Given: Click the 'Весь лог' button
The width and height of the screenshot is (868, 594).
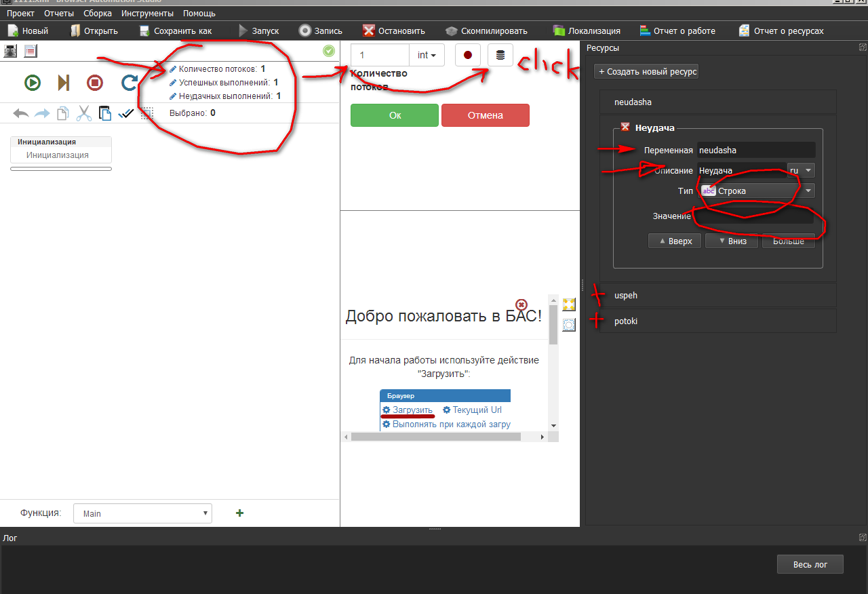Looking at the screenshot, I should pos(810,564).
